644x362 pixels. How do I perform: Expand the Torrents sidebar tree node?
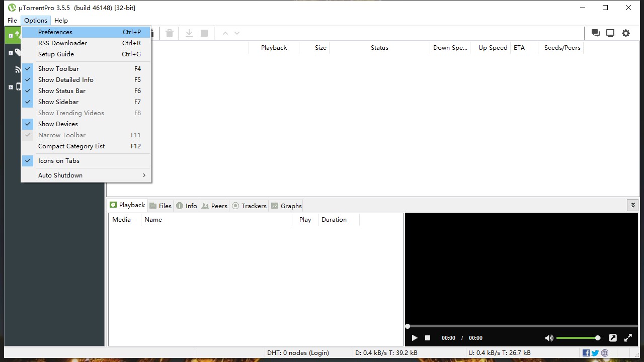pyautogui.click(x=11, y=36)
